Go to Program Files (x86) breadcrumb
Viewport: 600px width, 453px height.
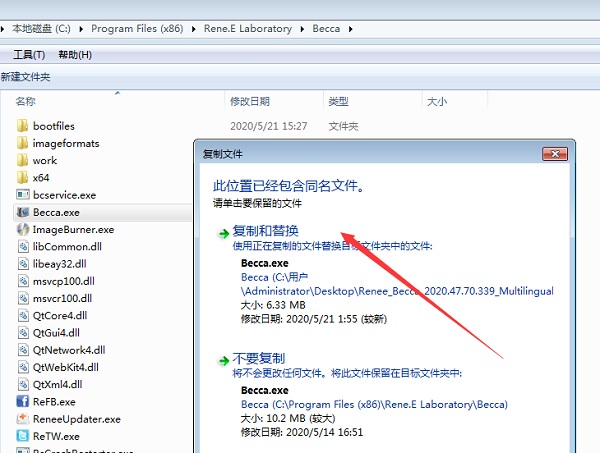[x=137, y=29]
